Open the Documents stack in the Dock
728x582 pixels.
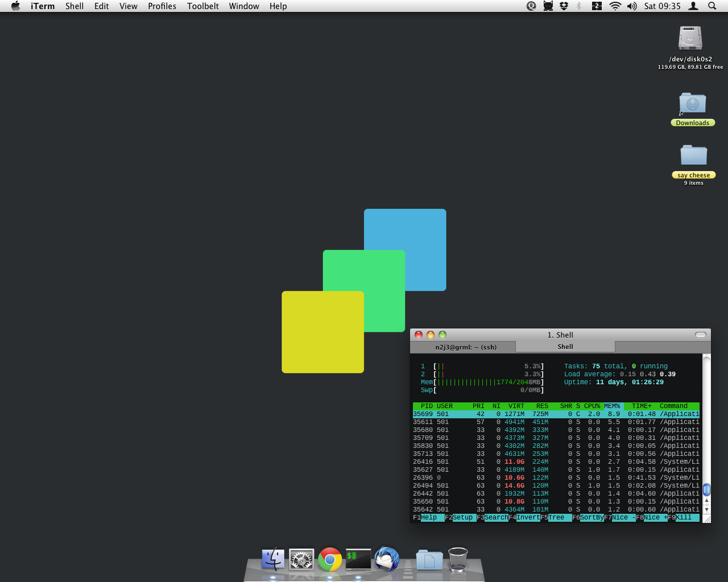429,560
